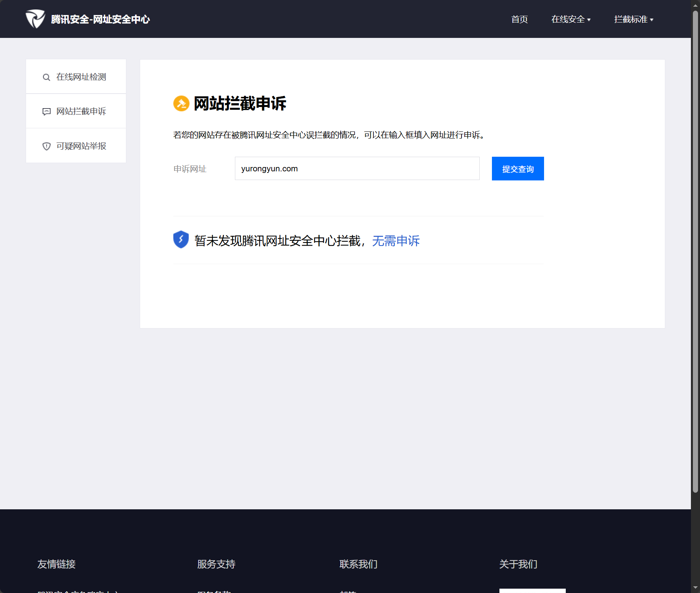
Task: Click the 无需申诉 link
Action: (396, 241)
